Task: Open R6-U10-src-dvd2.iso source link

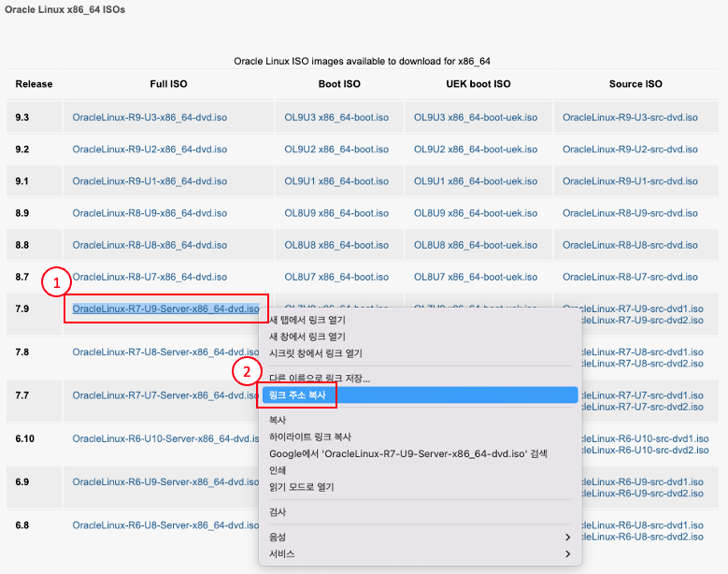Action: click(x=646, y=450)
